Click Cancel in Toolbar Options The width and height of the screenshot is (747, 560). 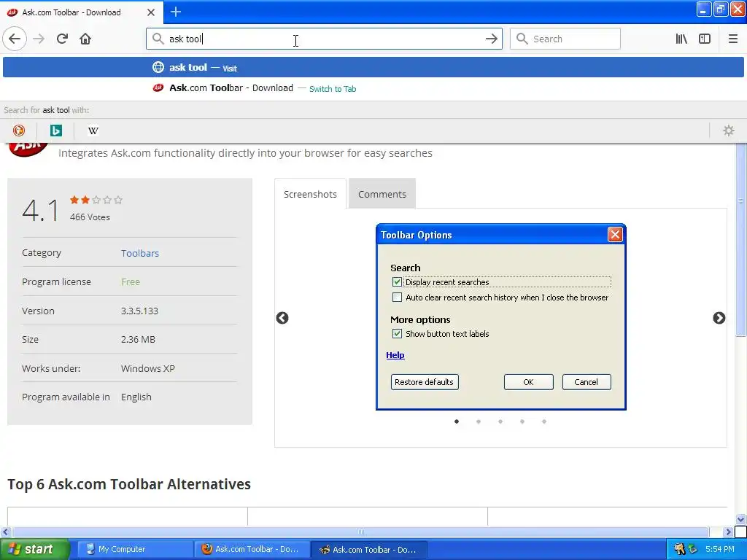click(586, 382)
